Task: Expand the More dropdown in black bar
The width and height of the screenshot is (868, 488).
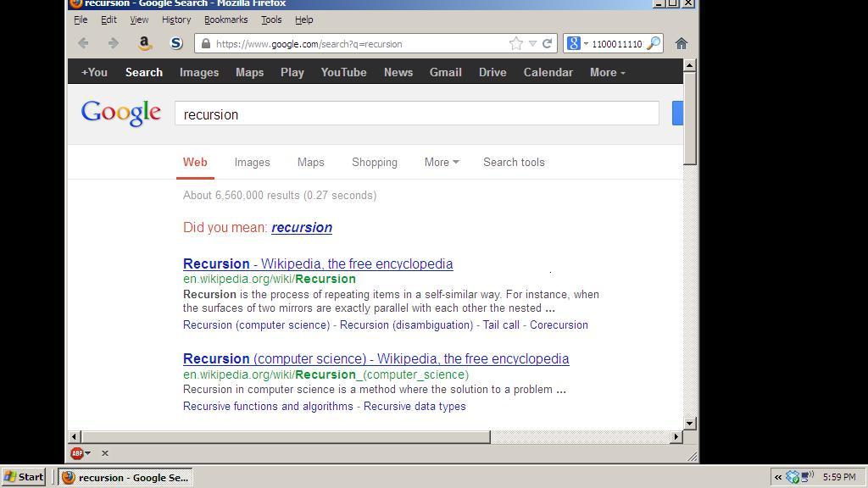Action: 607,73
